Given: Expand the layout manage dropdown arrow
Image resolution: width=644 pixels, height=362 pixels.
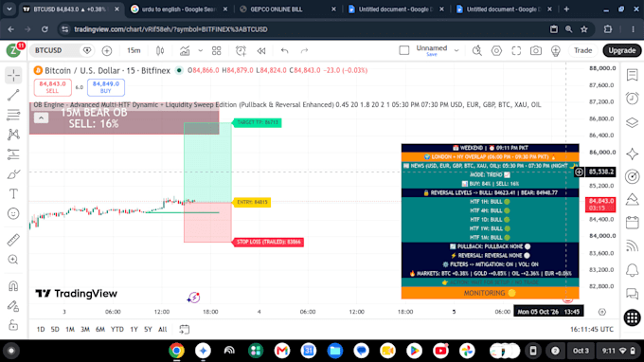Looking at the screenshot, I should 456,50.
